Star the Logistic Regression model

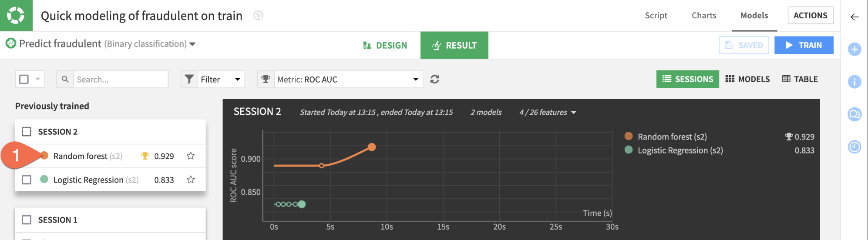click(x=191, y=180)
